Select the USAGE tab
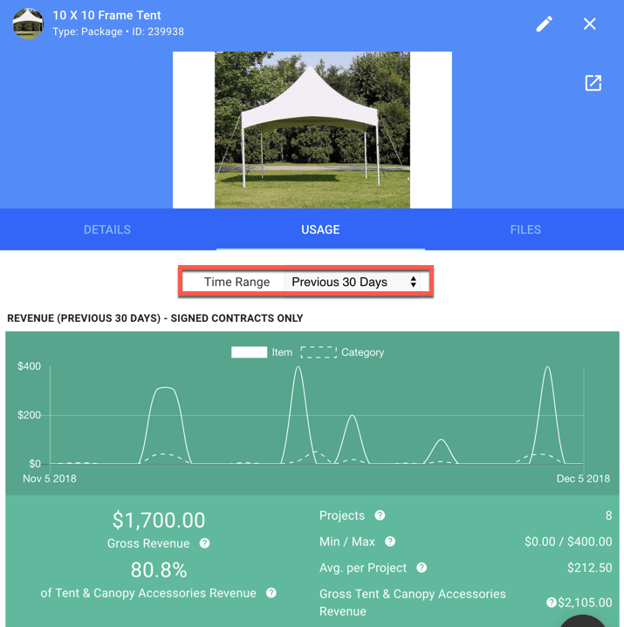This screenshot has height=627, width=624. click(x=320, y=230)
